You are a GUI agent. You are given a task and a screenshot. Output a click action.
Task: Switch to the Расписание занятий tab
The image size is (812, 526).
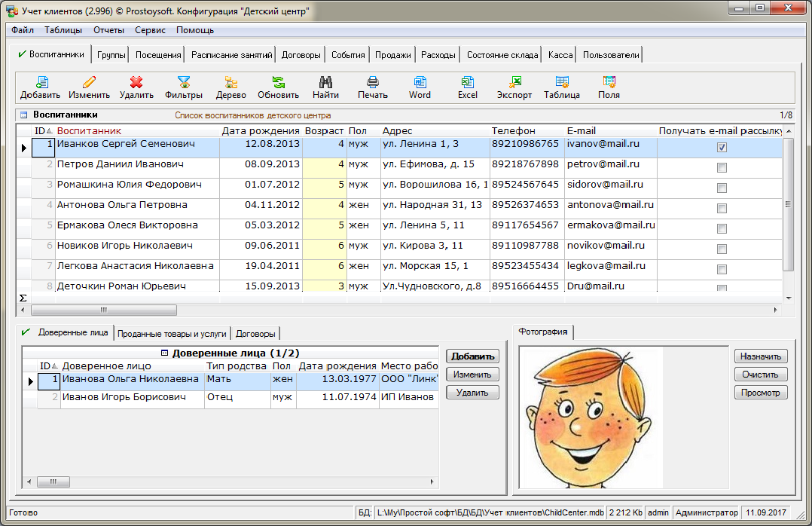click(x=231, y=55)
